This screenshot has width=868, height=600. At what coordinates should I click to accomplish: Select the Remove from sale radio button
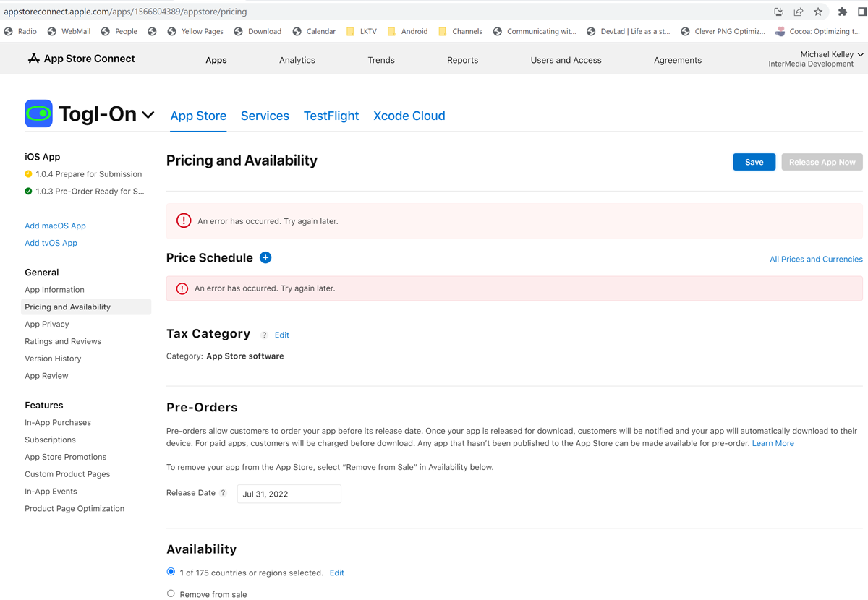point(171,593)
